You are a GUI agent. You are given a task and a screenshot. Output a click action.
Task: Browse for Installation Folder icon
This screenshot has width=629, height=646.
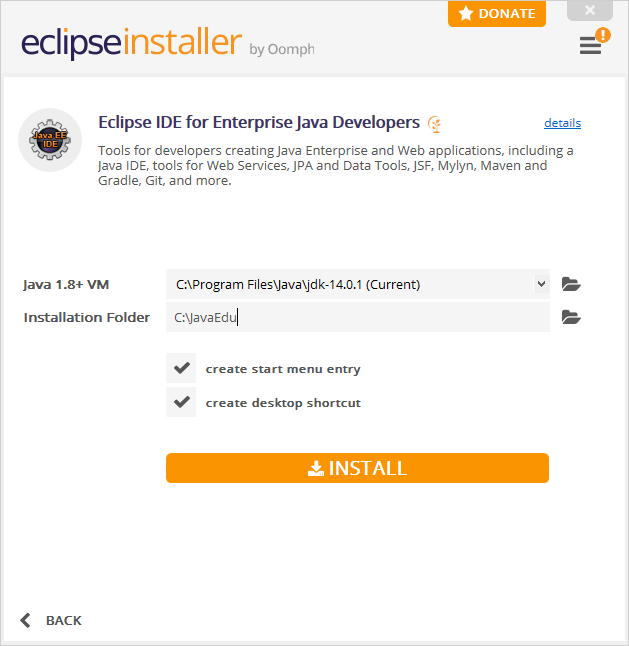(571, 317)
